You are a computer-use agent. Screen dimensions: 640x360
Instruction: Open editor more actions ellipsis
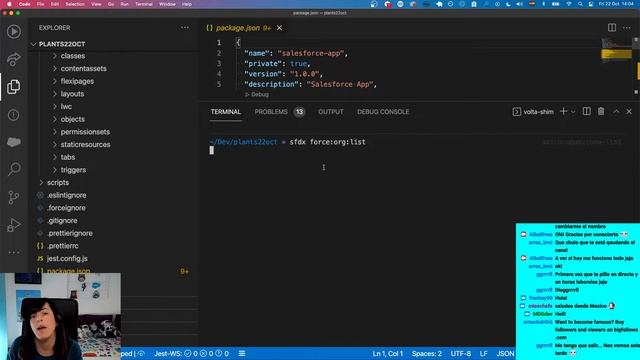(627, 28)
